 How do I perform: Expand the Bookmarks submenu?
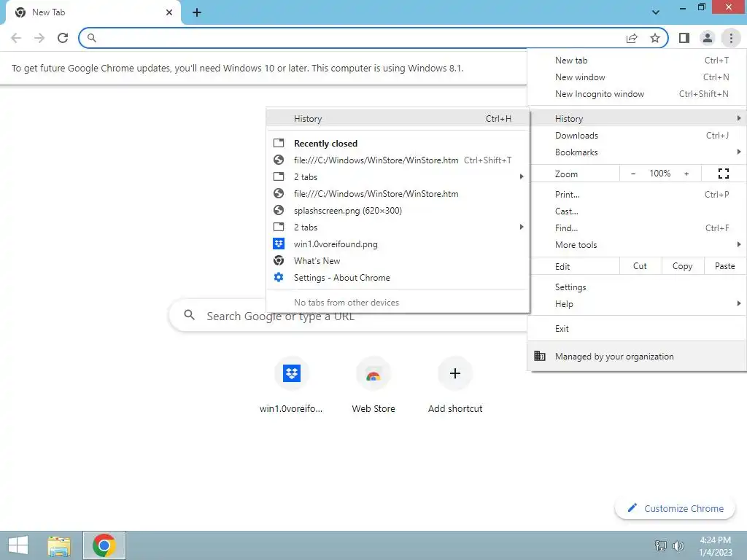[x=637, y=152]
